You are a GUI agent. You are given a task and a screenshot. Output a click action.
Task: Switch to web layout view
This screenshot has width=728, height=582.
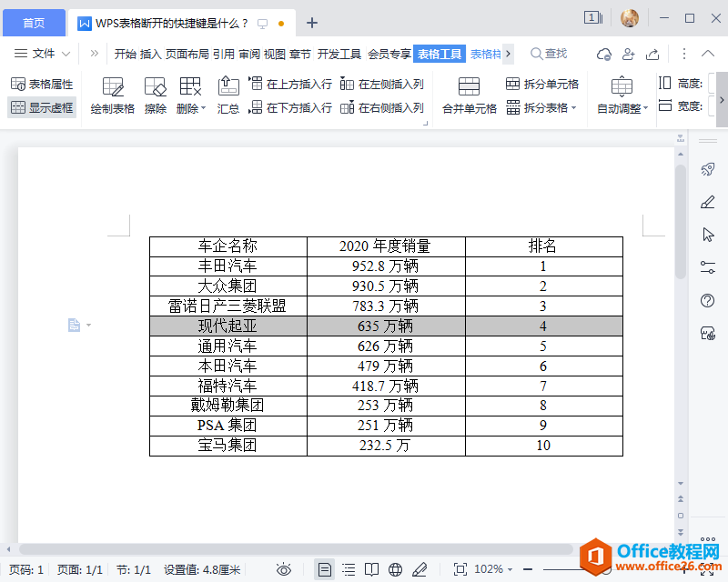pyautogui.click(x=395, y=569)
